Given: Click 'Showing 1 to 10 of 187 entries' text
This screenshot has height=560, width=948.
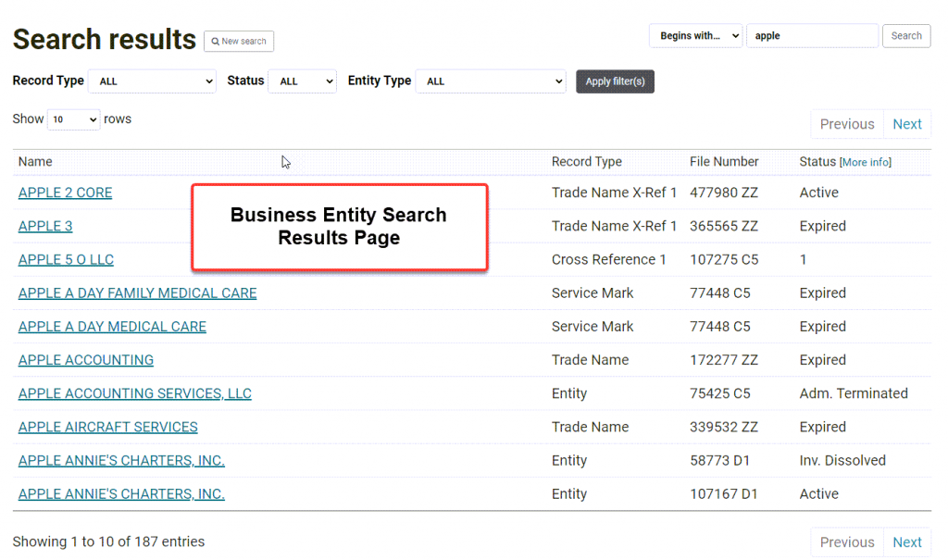Looking at the screenshot, I should (108, 541).
